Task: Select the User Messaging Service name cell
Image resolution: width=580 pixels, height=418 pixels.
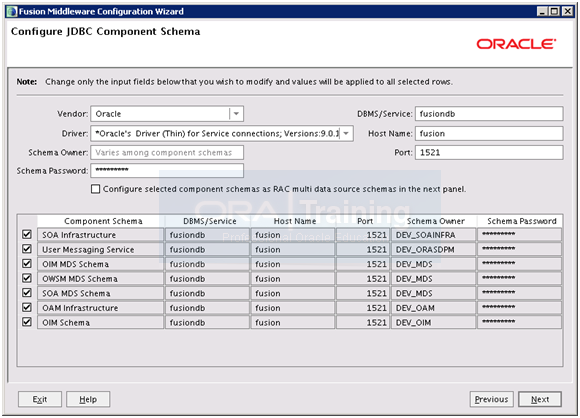Action: 101,249
